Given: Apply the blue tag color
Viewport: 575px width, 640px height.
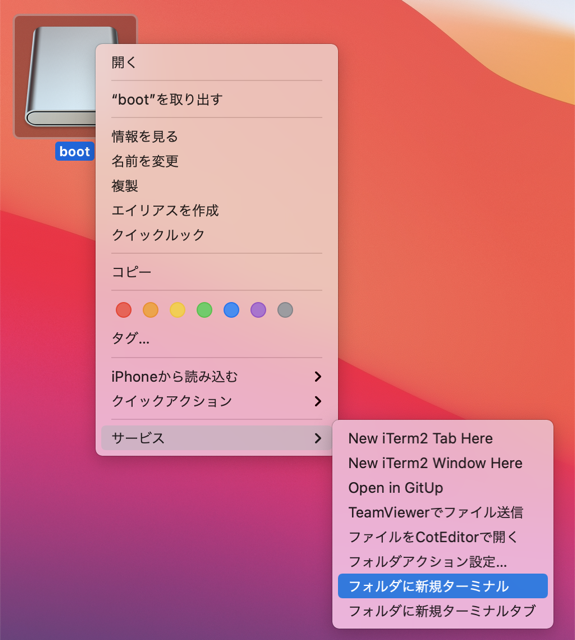Looking at the screenshot, I should point(231,310).
